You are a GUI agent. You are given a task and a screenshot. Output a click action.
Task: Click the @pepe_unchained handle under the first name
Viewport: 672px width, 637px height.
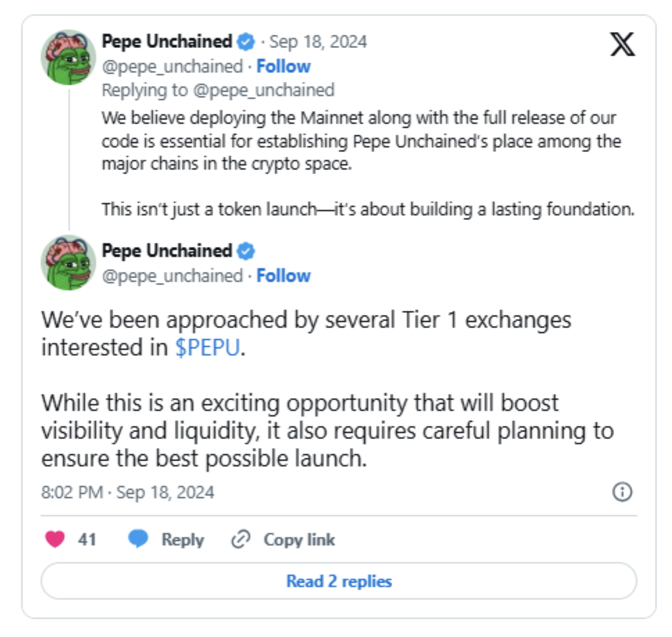tap(172, 67)
